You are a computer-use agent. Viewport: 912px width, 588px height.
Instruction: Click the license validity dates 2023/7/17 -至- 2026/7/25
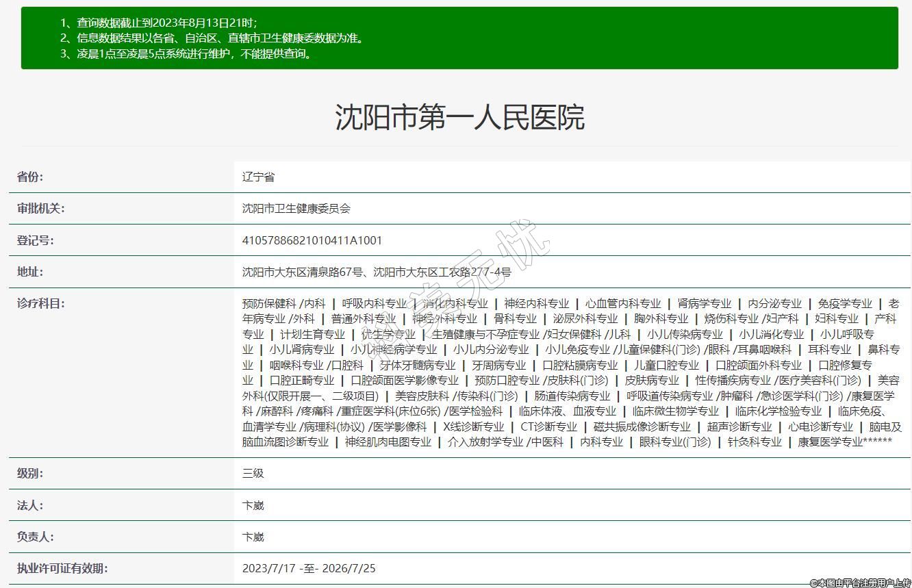[x=309, y=568]
